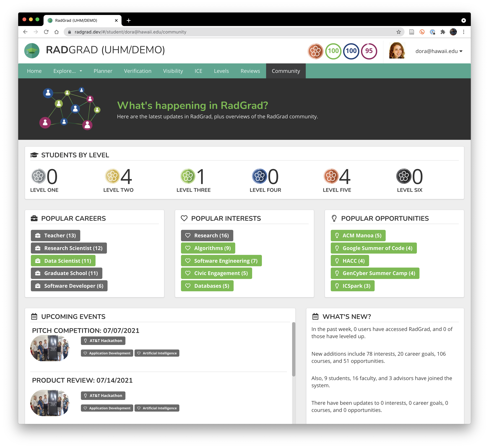Image resolution: width=489 pixels, height=448 pixels.
Task: Click the orange level five badge in header
Action: coord(315,51)
